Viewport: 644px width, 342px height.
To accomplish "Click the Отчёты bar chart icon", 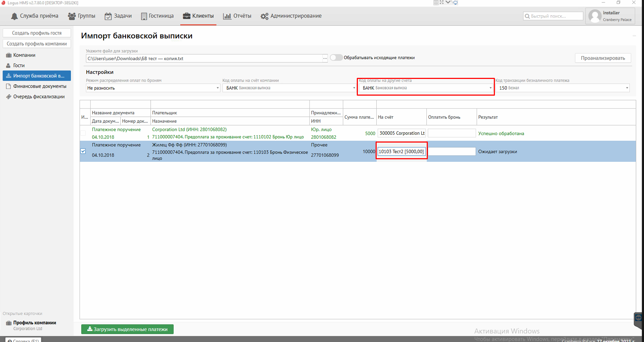I will coord(227,16).
